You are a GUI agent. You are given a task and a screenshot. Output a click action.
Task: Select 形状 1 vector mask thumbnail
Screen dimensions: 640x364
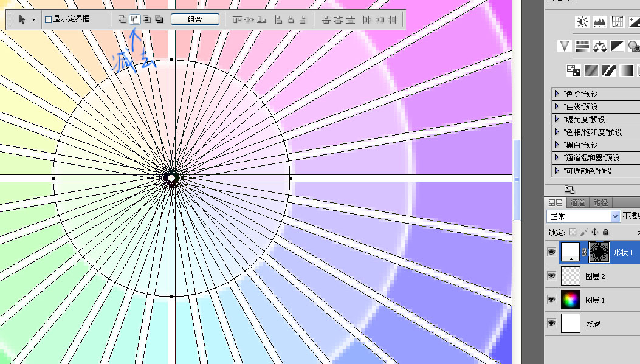[x=599, y=252]
